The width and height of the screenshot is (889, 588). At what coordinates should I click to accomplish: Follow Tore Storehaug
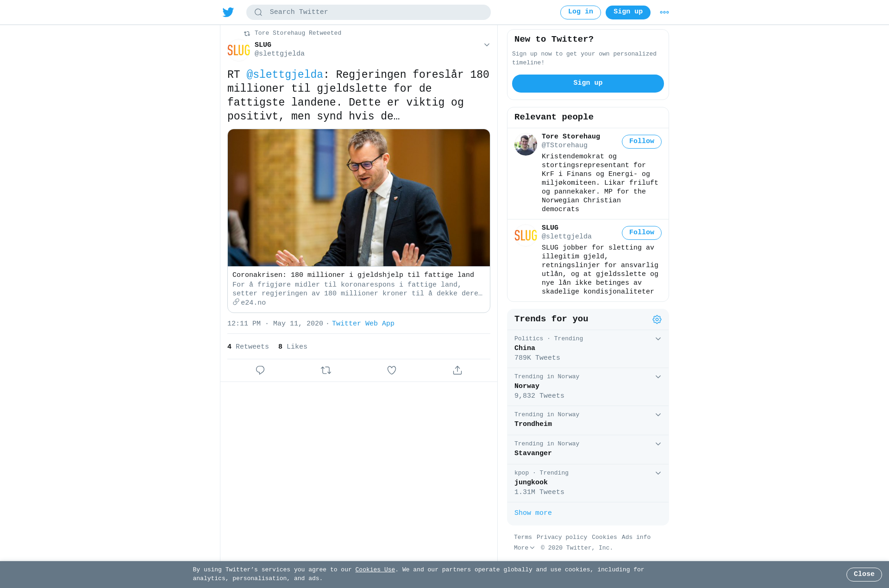pos(641,142)
